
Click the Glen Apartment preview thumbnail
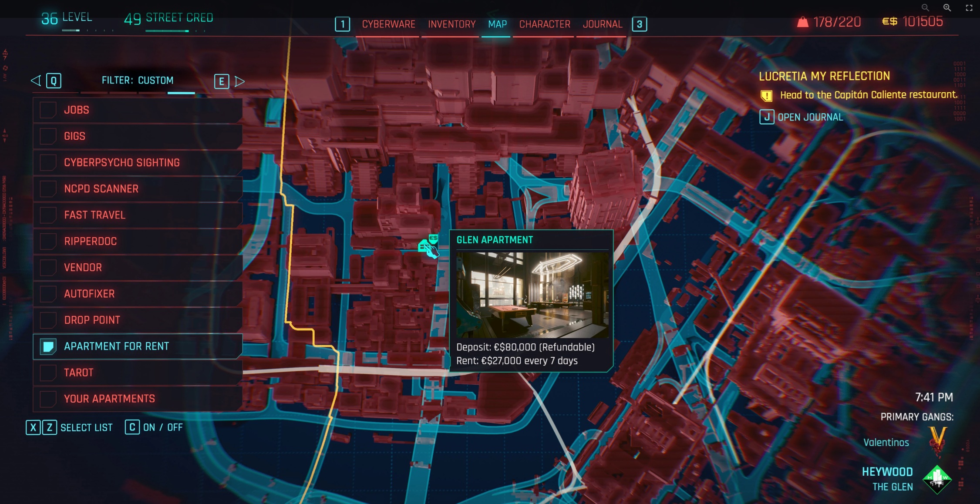(x=532, y=295)
